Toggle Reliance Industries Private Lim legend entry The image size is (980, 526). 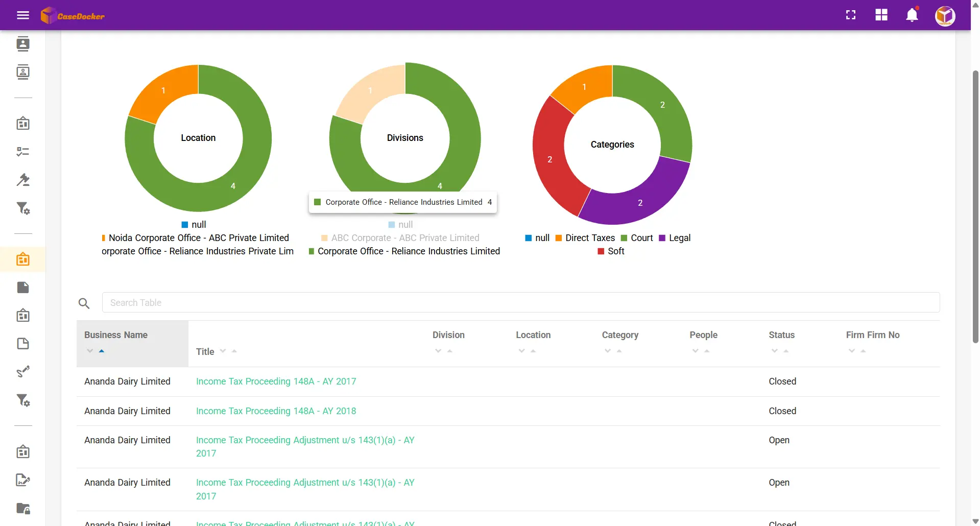click(x=198, y=251)
